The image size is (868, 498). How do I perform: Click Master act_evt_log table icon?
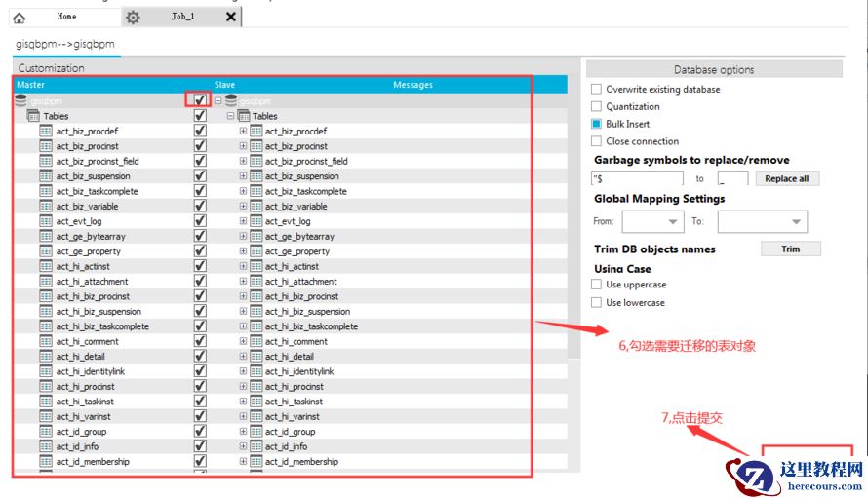[x=46, y=221]
